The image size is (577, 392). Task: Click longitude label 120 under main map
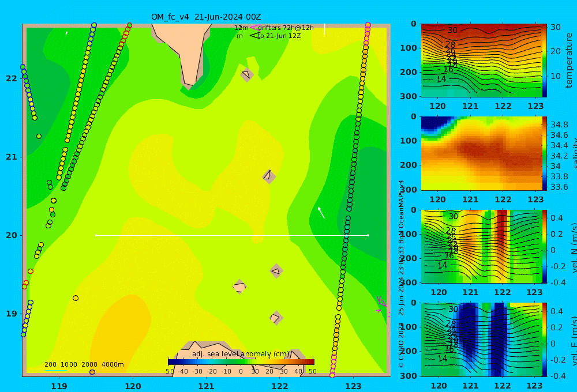[133, 386]
